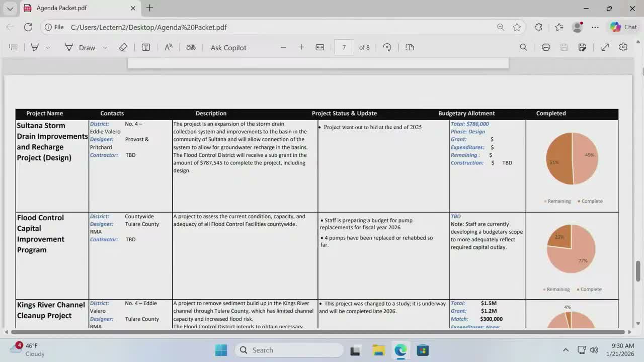Show the PDF table of contents
The height and width of the screenshot is (362, 644).
pos(13,47)
